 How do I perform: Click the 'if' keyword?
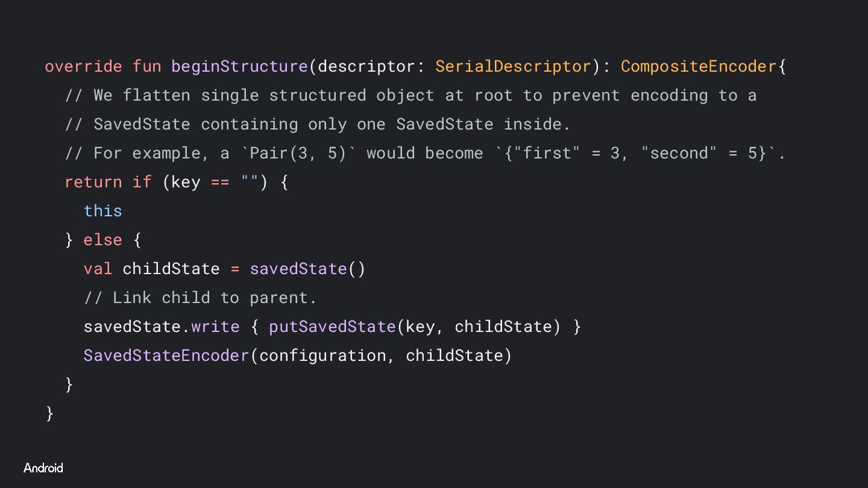point(142,182)
